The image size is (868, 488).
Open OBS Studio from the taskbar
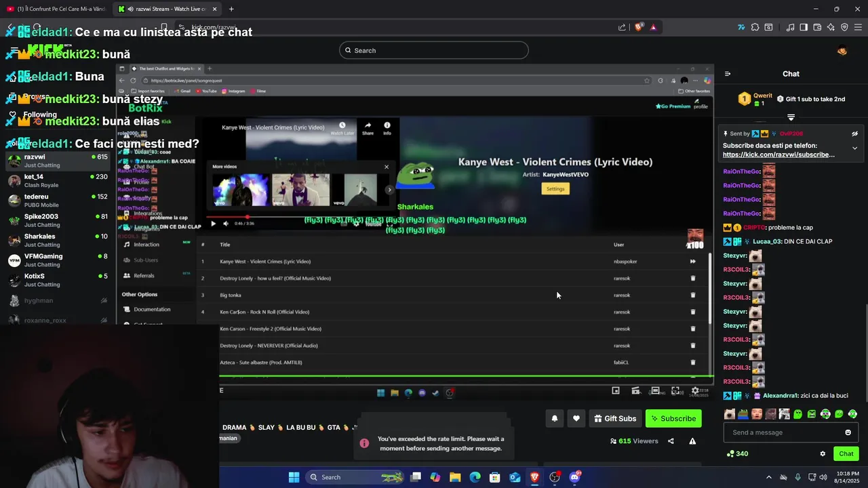(555, 477)
